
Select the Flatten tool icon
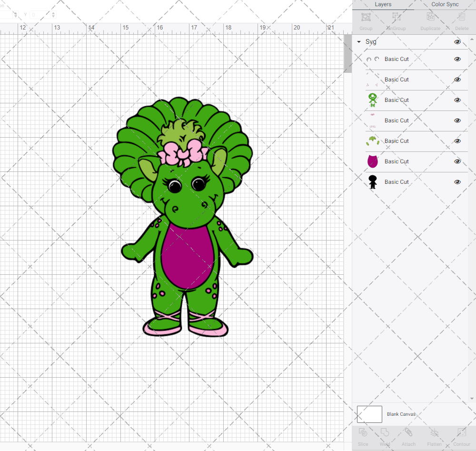tap(435, 432)
